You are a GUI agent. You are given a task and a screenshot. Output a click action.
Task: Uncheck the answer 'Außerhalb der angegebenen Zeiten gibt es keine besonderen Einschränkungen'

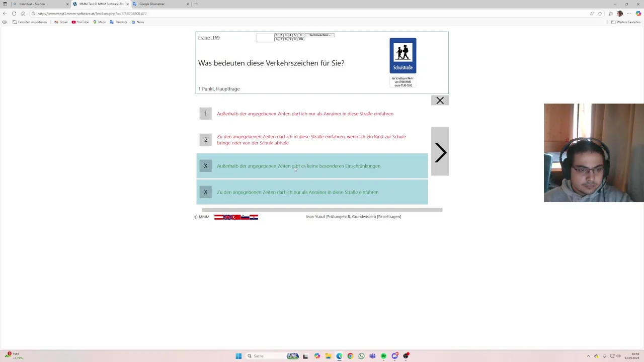(x=312, y=166)
